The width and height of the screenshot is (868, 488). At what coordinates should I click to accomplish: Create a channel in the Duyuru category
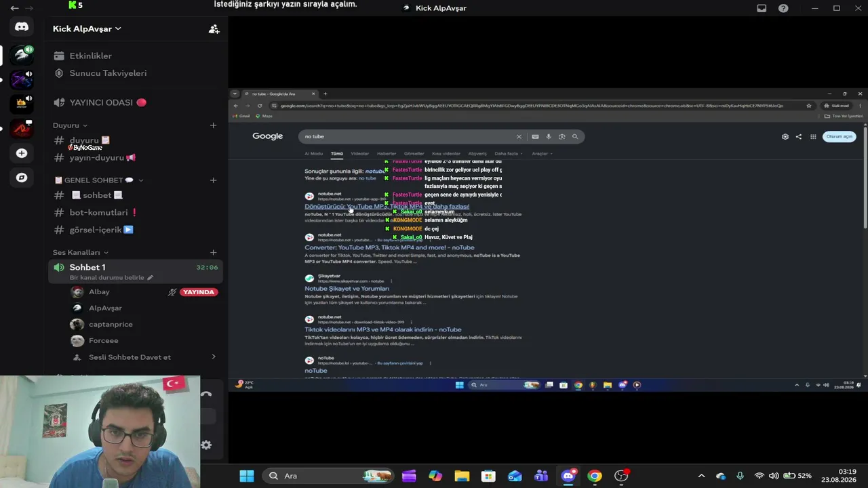click(x=213, y=125)
